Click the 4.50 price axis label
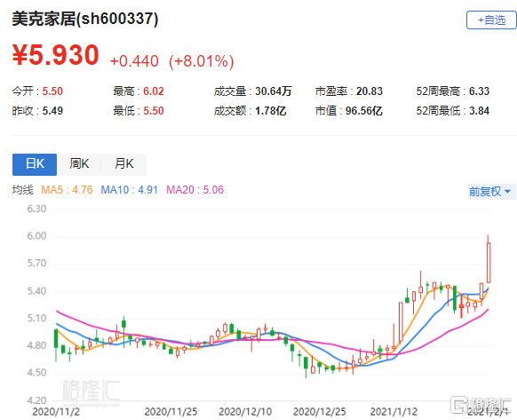The height and width of the screenshot is (420, 517). tap(36, 373)
